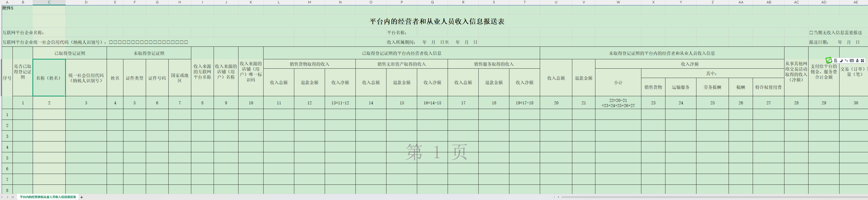Open the 平台内的经营者和从业人员收入信息报送表 sheet tab
Image resolution: width=868 pixels, height=200 pixels.
click(x=48, y=197)
